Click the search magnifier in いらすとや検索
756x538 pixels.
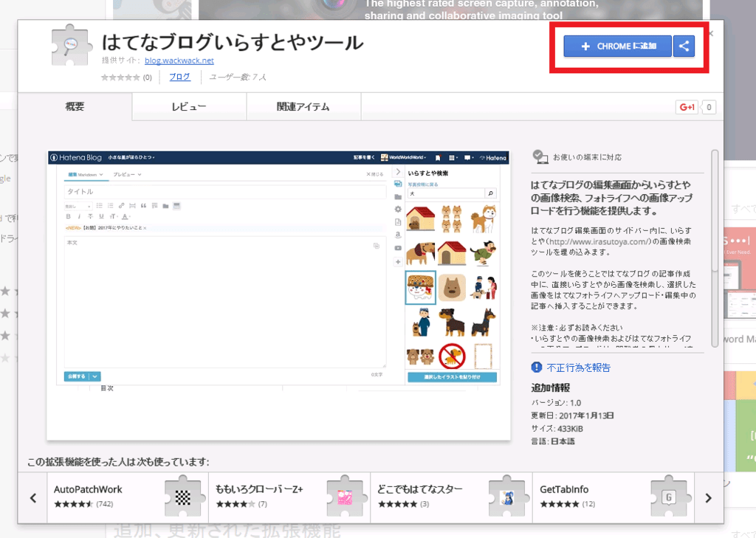pyautogui.click(x=490, y=193)
